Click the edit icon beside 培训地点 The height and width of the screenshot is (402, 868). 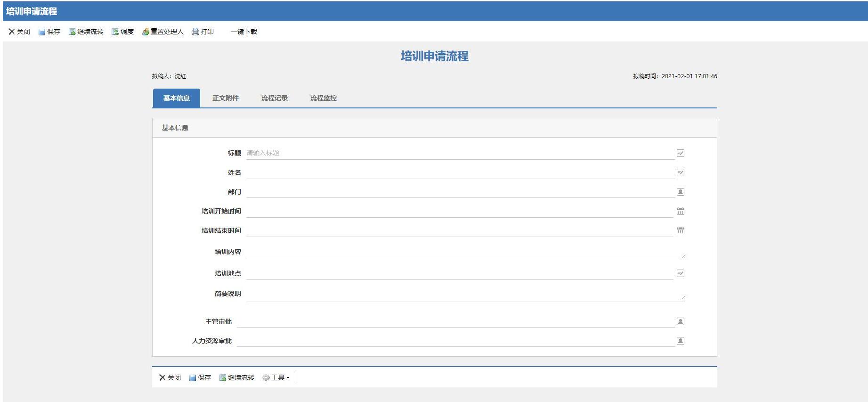point(680,273)
